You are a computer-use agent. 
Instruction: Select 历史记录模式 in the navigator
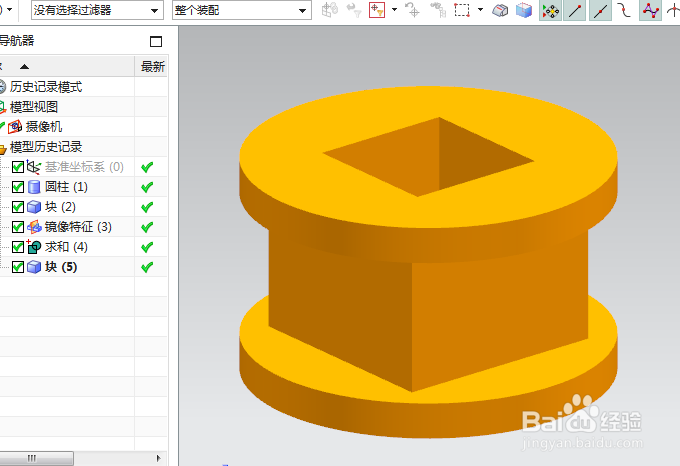point(46,87)
